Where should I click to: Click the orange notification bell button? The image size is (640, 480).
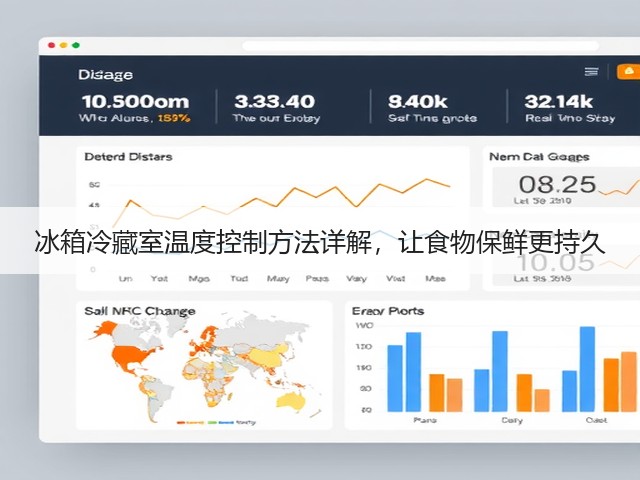pos(629,71)
